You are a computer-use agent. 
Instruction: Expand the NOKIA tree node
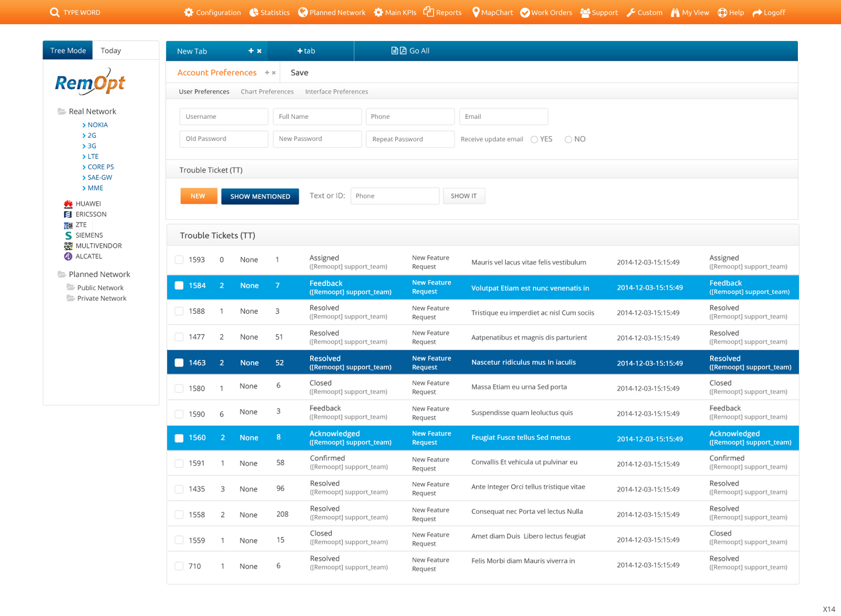coord(84,125)
